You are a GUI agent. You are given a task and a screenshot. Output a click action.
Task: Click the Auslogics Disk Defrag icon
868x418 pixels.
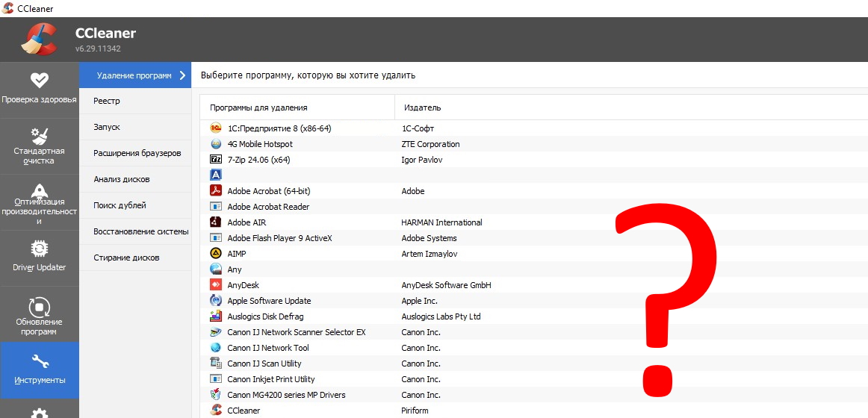216,316
